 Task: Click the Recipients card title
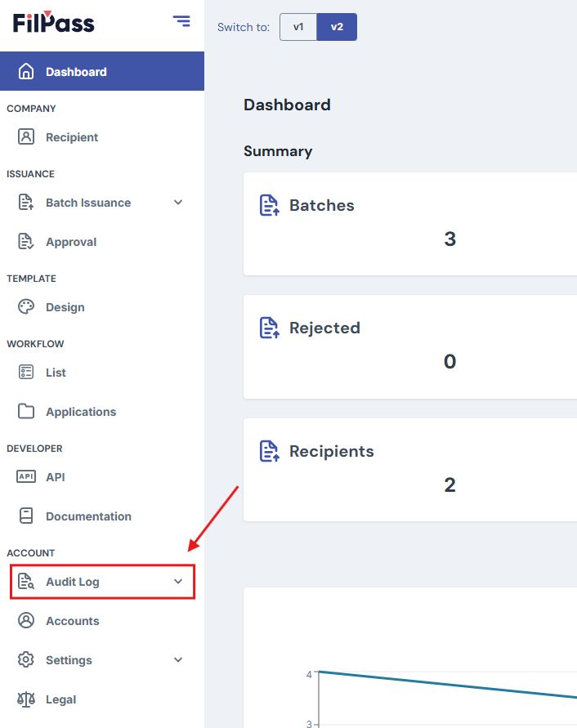[x=331, y=451]
